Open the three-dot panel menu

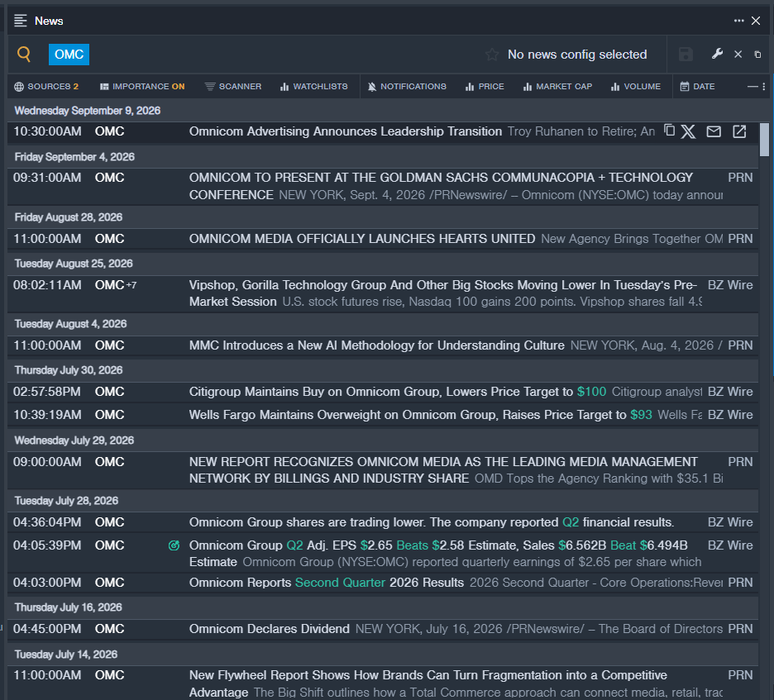[739, 20]
